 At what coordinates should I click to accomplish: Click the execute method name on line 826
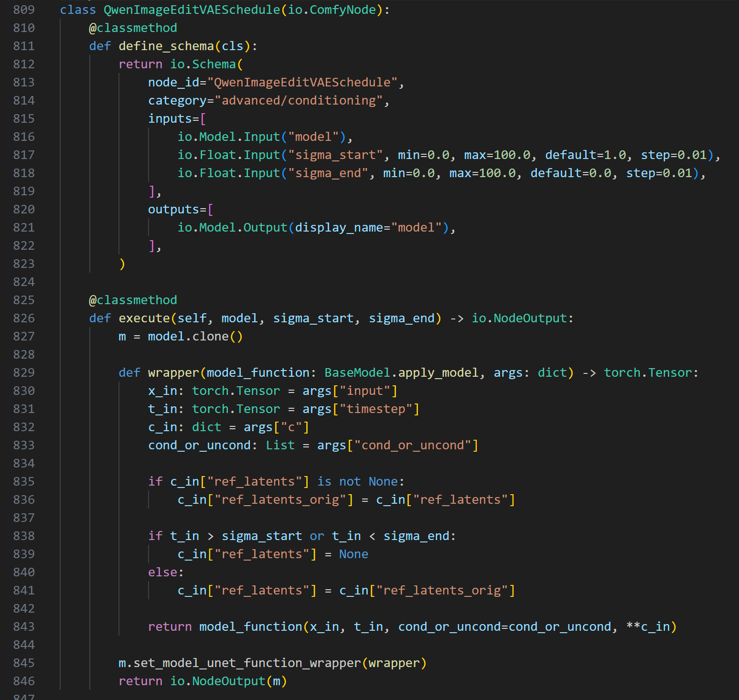click(144, 318)
